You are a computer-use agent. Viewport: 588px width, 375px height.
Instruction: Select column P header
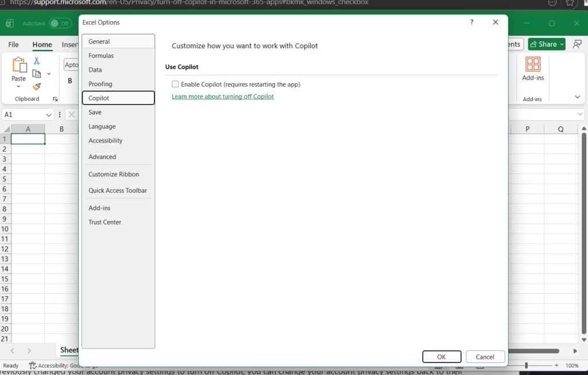click(x=527, y=129)
